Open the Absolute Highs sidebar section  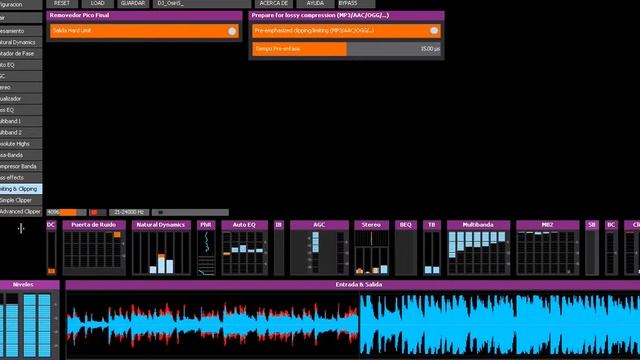click(21, 144)
